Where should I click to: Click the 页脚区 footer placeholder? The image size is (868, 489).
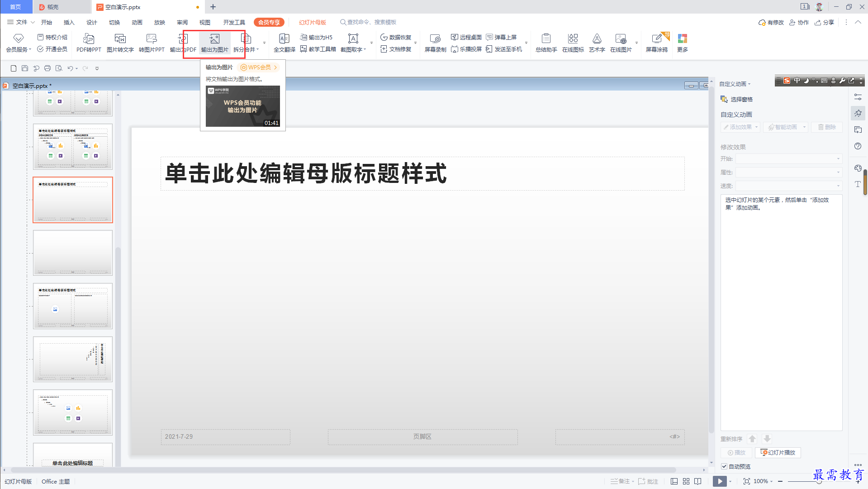422,437
